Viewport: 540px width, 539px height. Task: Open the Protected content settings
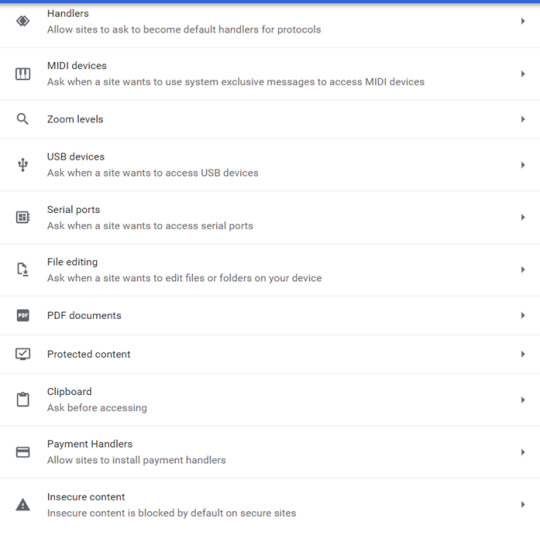click(x=270, y=354)
